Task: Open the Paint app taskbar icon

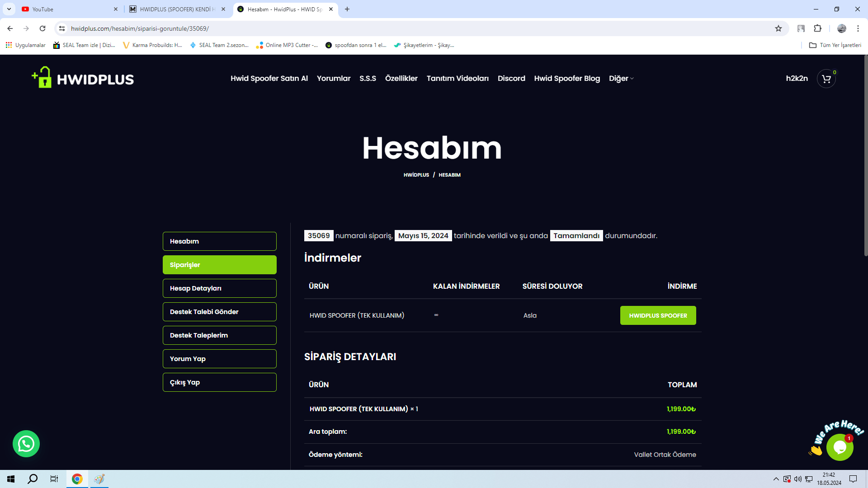Action: point(99,479)
